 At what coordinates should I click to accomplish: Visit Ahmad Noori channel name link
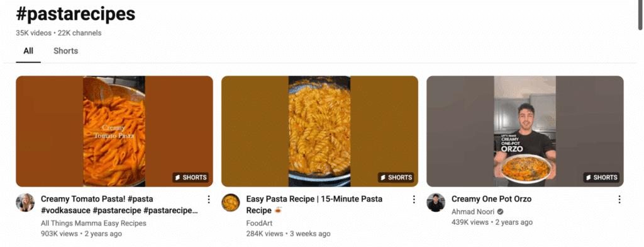pos(473,212)
